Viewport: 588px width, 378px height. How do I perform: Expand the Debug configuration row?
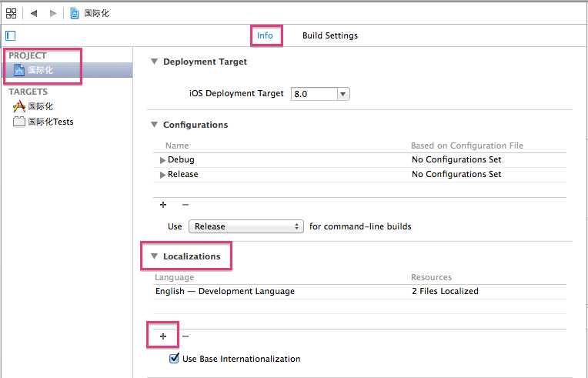(162, 160)
